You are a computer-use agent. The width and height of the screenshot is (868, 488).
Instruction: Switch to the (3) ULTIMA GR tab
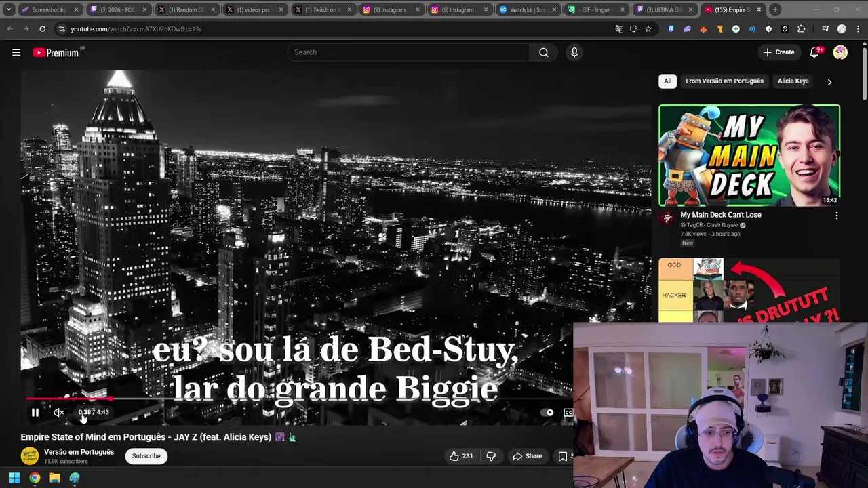point(665,9)
